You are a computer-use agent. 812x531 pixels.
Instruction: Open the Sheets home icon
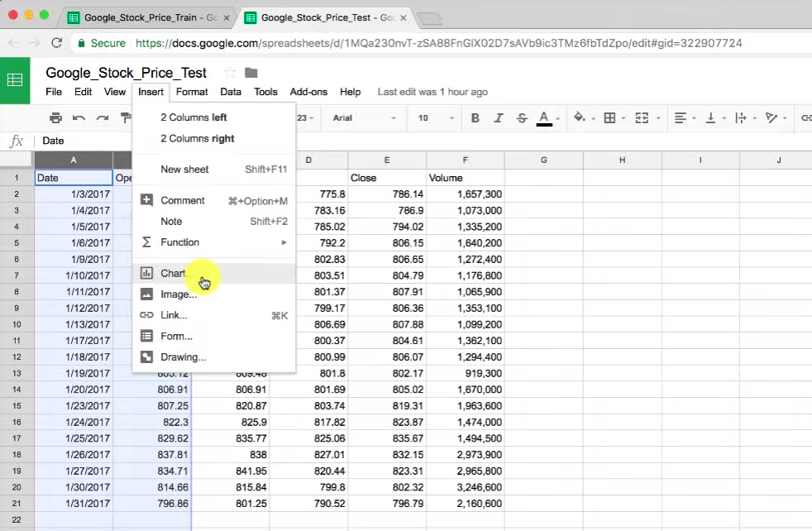15,80
